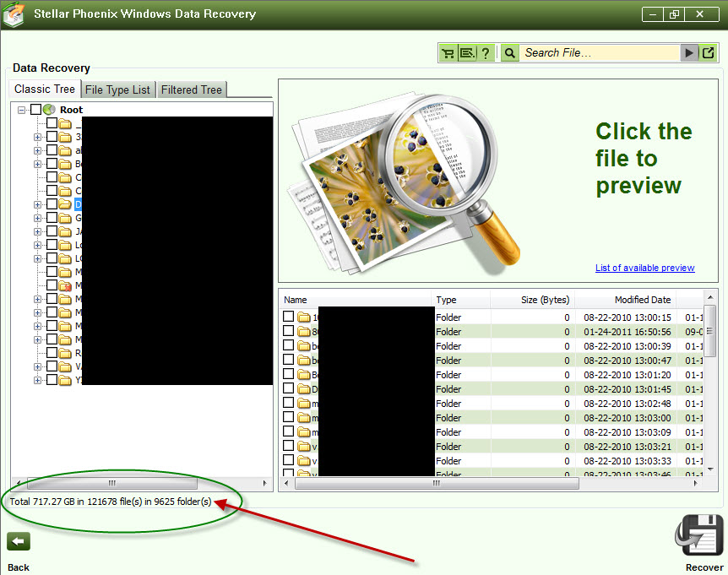The height and width of the screenshot is (575, 728).
Task: Check the box for the "B" tree folder
Action: coord(52,164)
